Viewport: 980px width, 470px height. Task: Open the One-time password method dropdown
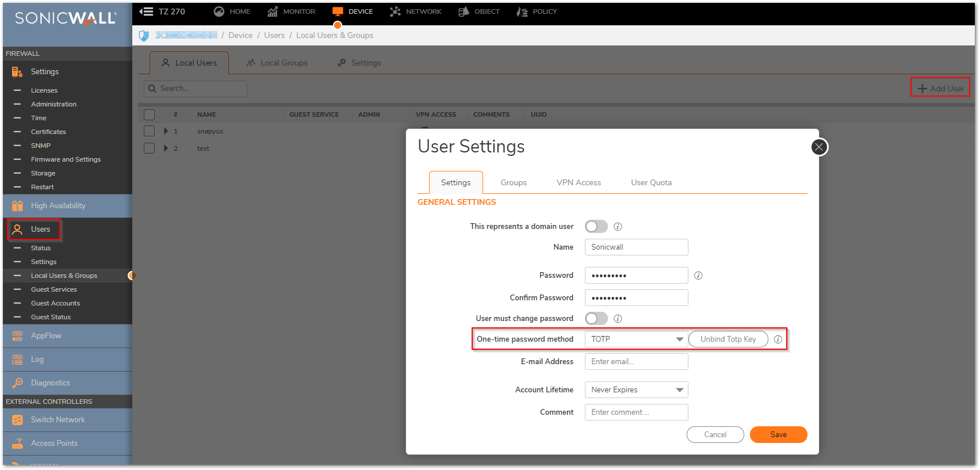(636, 339)
